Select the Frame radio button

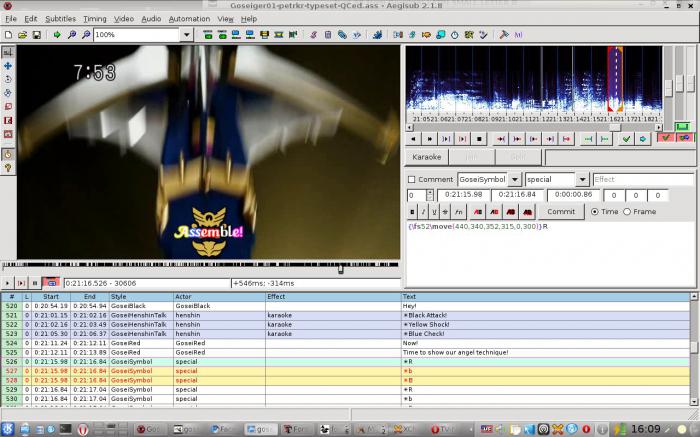tap(627, 212)
